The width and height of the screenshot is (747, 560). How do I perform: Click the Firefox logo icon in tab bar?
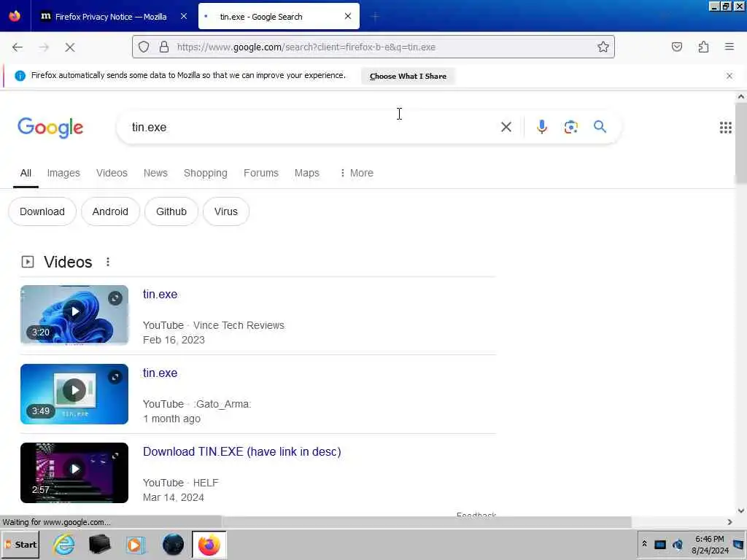point(15,16)
